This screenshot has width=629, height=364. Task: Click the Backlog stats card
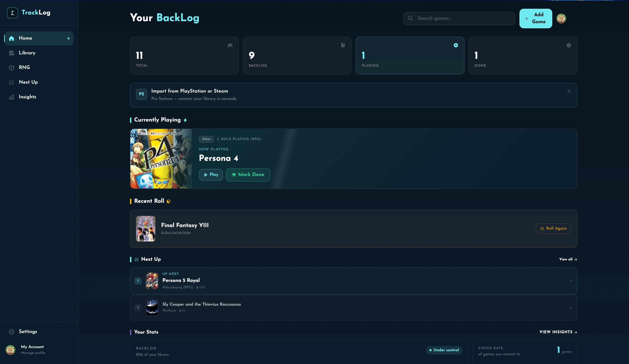click(299, 352)
